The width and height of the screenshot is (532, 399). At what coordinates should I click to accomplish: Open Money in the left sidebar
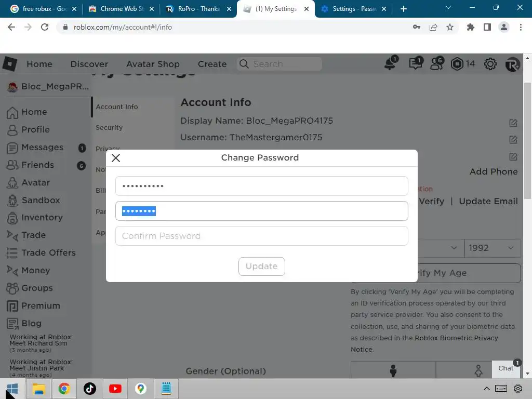(28, 270)
